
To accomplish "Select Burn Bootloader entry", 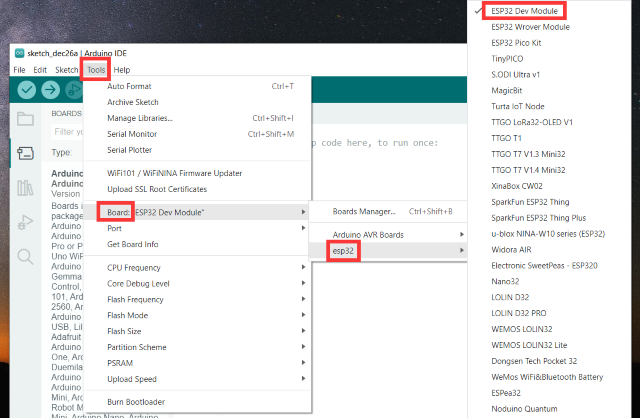I will (198, 402).
